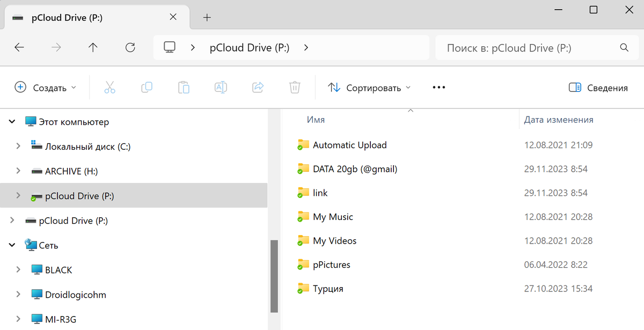Close the pCloud Drive (P:) tab

173,17
